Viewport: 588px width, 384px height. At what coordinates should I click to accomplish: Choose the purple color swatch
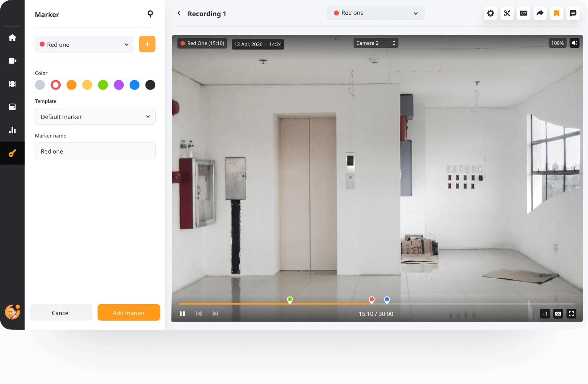[x=119, y=85]
